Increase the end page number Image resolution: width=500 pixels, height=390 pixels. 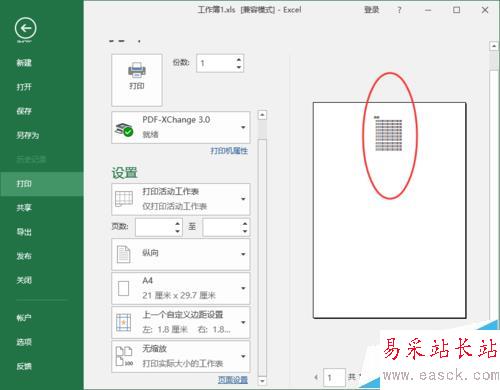pyautogui.click(x=245, y=224)
